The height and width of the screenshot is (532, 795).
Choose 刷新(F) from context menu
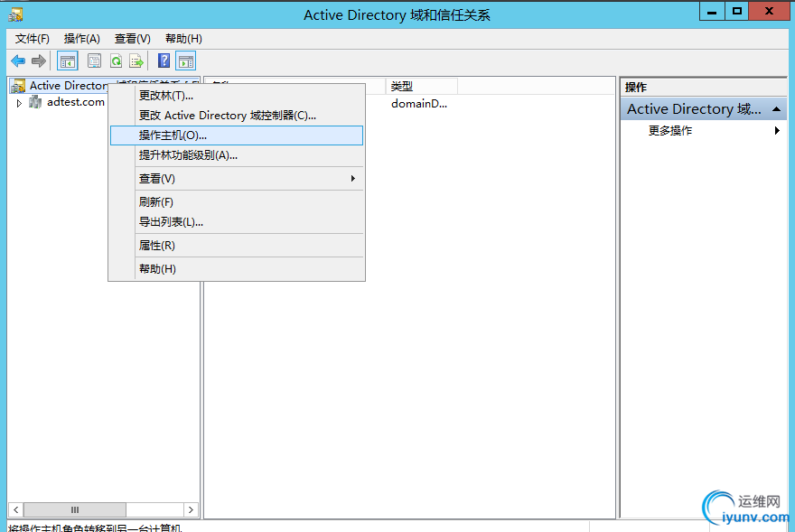coord(237,201)
